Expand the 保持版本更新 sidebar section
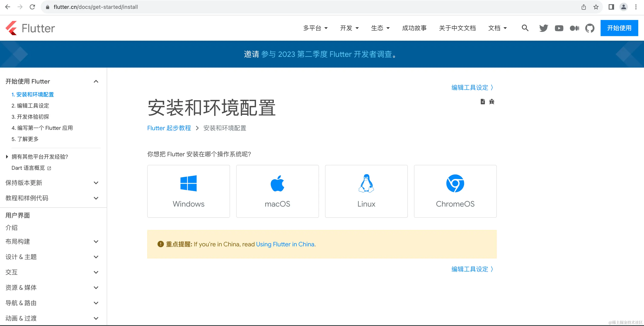 96,183
